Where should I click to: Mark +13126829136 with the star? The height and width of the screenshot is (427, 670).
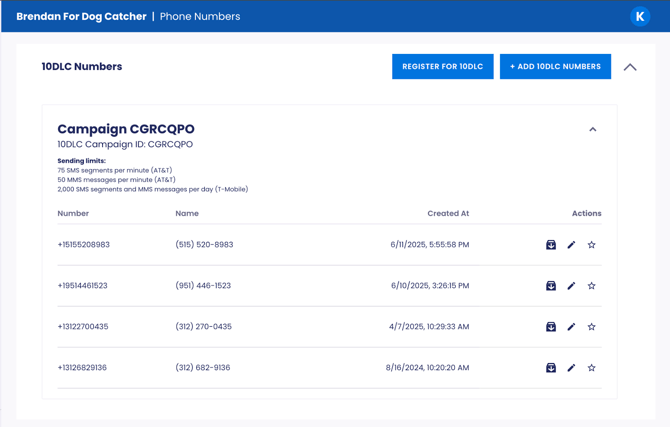[592, 368]
